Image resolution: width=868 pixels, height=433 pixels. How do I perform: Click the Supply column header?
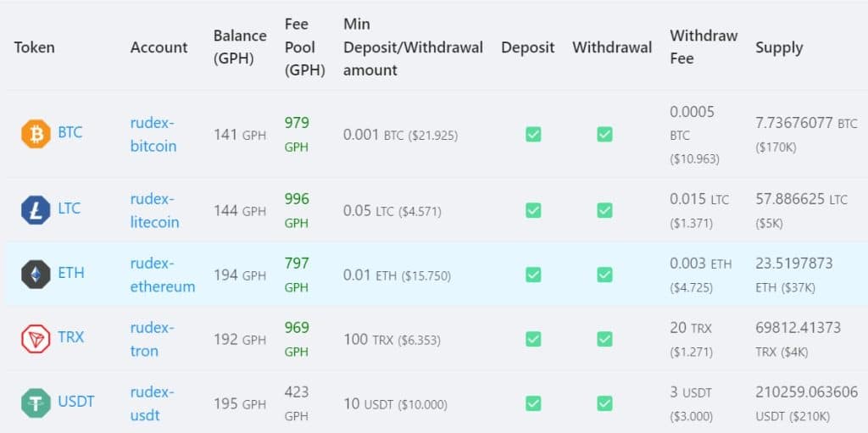coord(779,47)
